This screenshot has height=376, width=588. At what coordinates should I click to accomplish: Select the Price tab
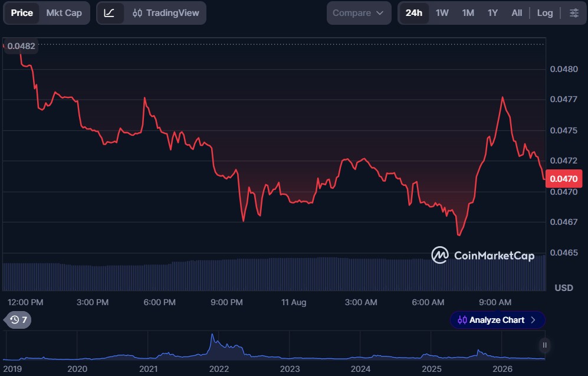pos(22,13)
